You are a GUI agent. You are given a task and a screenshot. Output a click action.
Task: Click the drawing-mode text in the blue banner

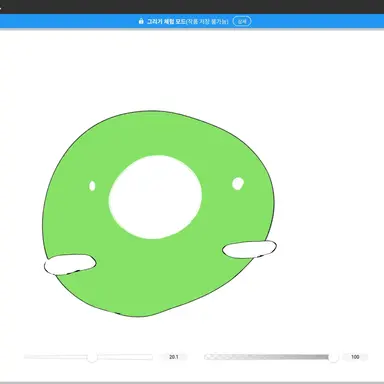(188, 21)
